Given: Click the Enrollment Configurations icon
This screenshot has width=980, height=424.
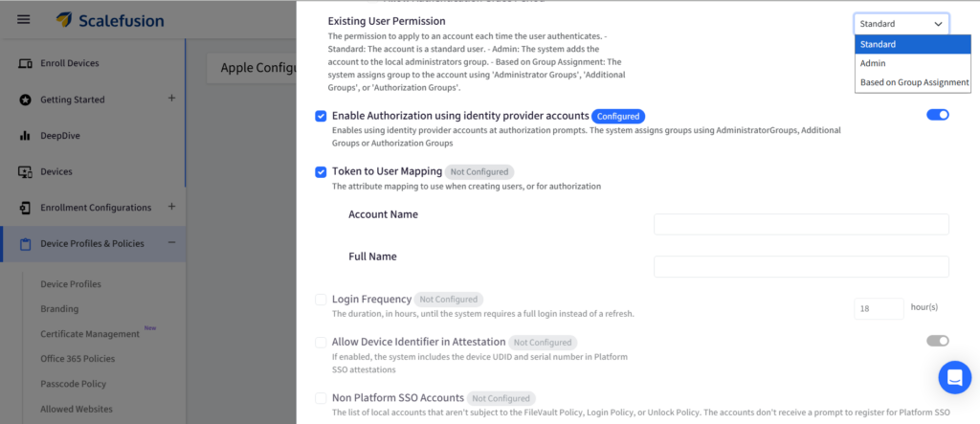Looking at the screenshot, I should (25, 208).
